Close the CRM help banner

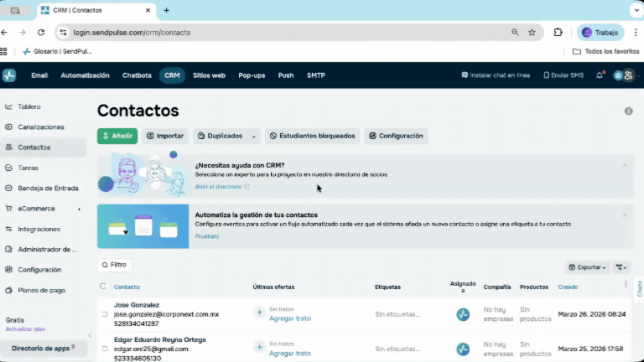click(625, 166)
